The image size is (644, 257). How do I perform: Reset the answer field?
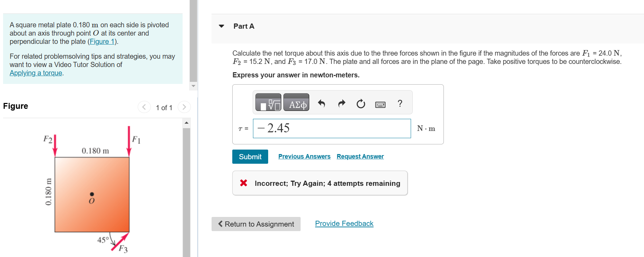point(360,104)
